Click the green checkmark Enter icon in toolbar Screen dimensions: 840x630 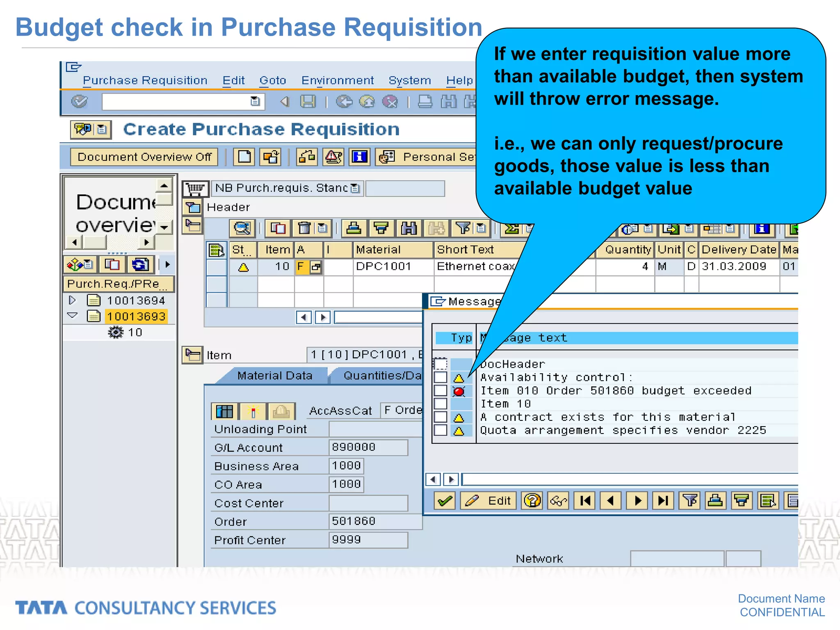coord(79,101)
